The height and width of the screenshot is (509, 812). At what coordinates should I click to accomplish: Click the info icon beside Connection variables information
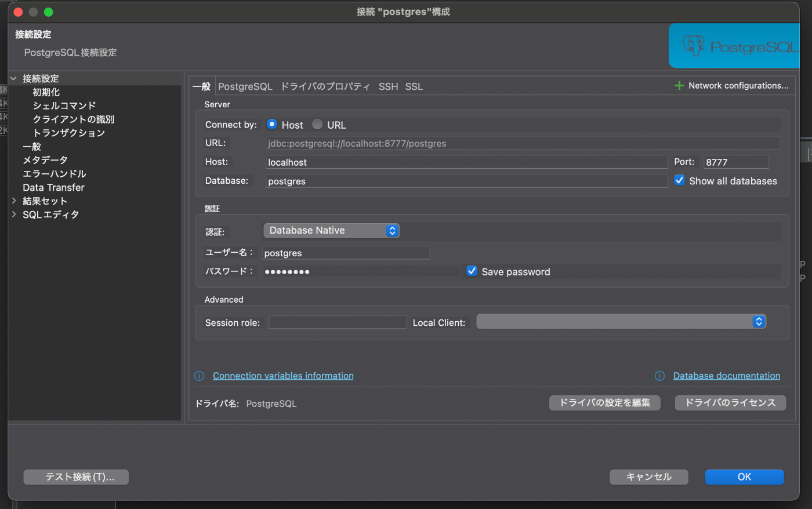click(x=200, y=376)
